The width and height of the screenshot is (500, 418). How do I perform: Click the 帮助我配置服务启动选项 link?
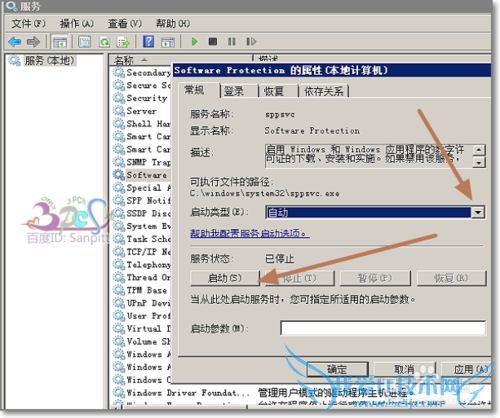pos(250,233)
